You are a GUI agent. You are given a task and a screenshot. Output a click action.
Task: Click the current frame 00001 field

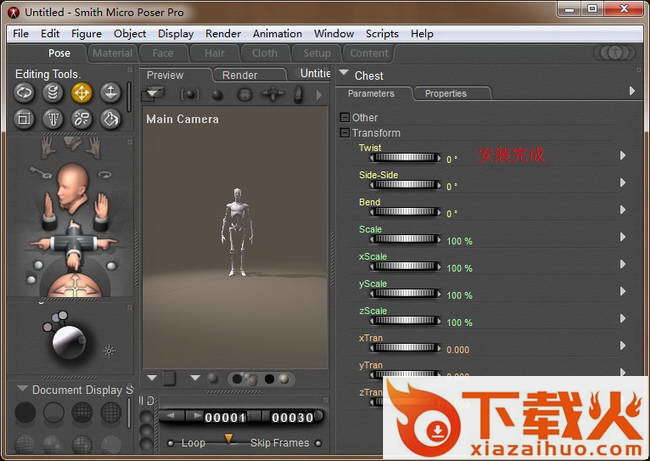(225, 417)
